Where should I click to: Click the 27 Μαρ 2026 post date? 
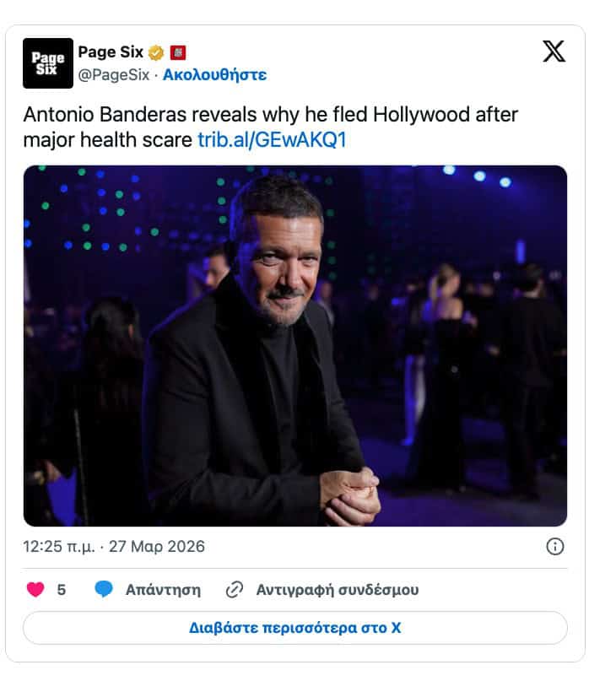(x=158, y=547)
